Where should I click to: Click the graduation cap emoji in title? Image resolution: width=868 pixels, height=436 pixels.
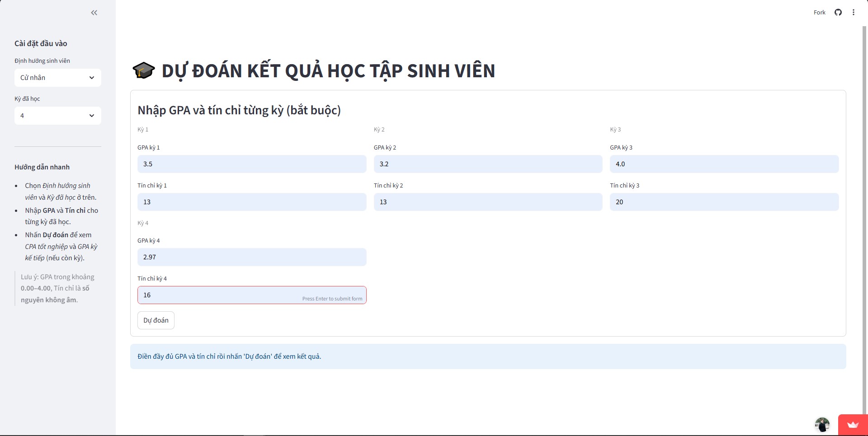[144, 71]
